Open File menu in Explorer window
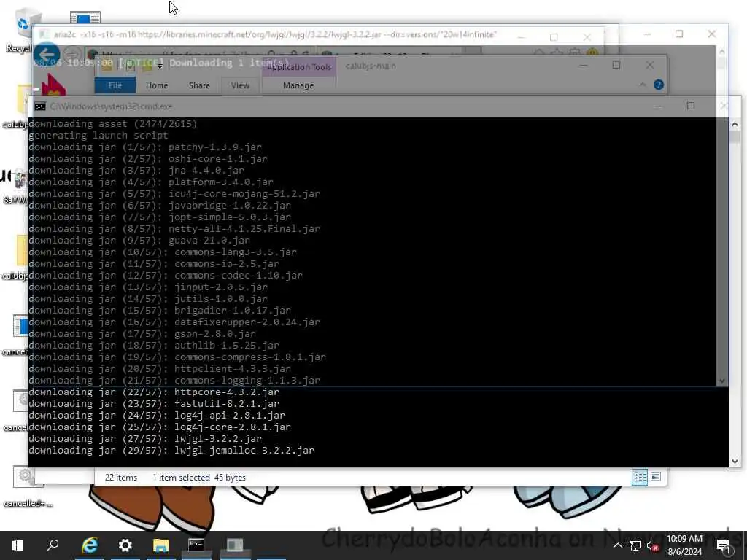This screenshot has width=747, height=560. click(115, 85)
